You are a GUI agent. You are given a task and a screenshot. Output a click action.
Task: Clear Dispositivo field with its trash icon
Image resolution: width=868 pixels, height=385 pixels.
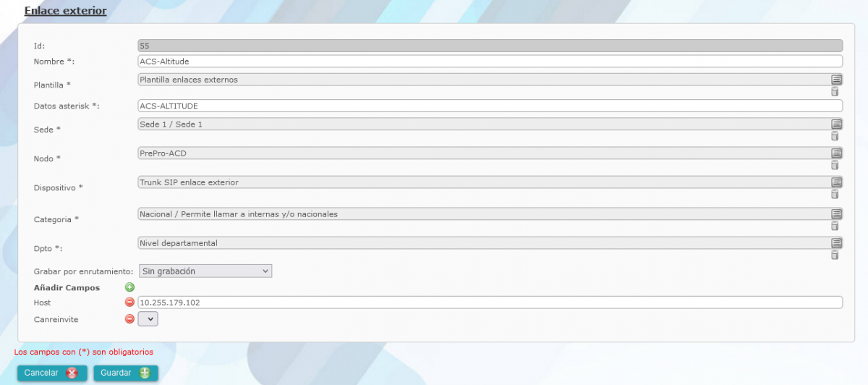coord(835,194)
